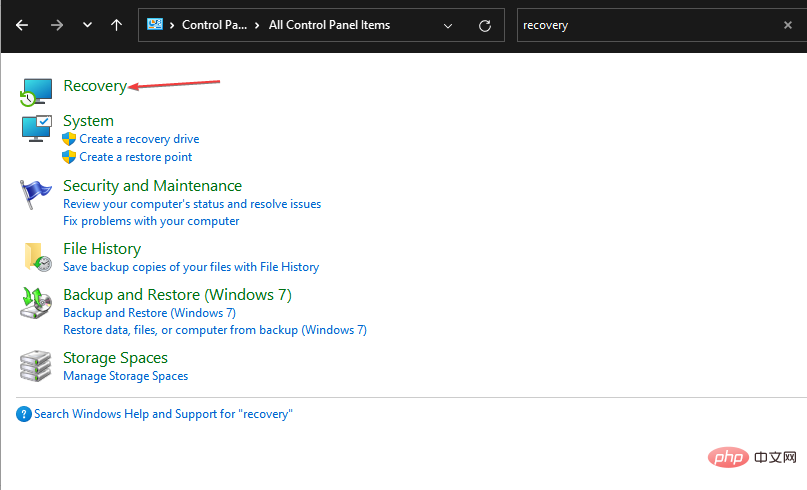Search Windows Help and Support for recovery
This screenshot has height=490, width=807.
click(163, 414)
